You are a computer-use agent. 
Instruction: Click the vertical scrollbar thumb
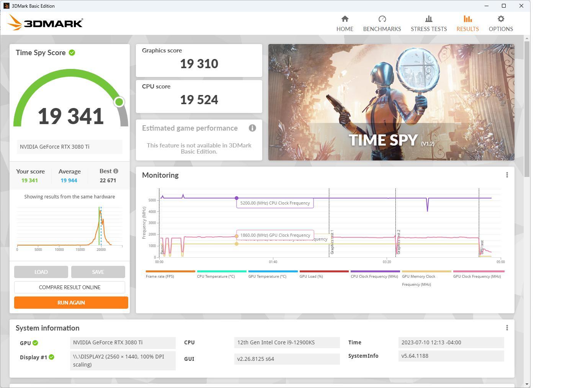click(x=527, y=109)
